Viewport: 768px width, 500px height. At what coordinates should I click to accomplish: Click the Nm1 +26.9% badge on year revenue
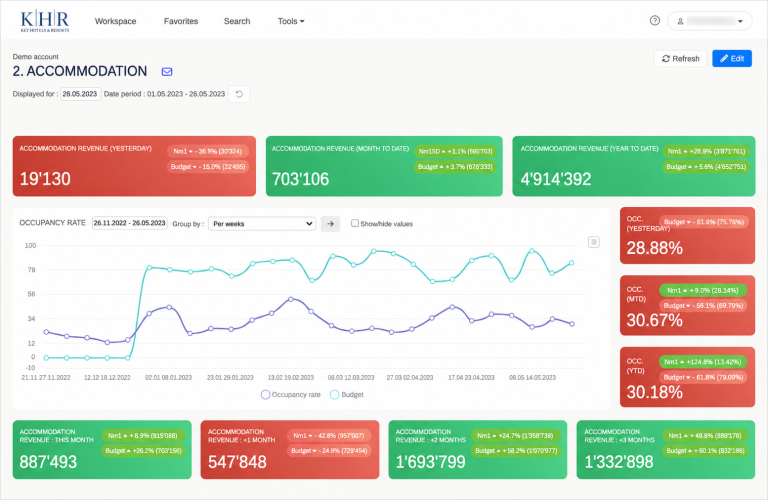706,151
